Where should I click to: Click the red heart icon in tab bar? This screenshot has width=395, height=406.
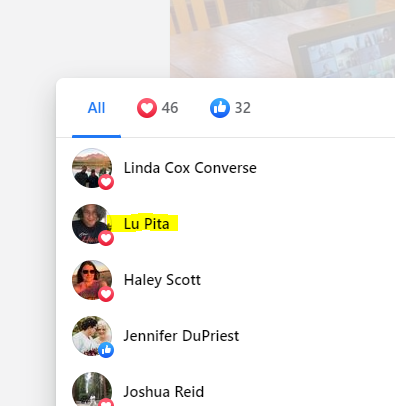point(147,108)
